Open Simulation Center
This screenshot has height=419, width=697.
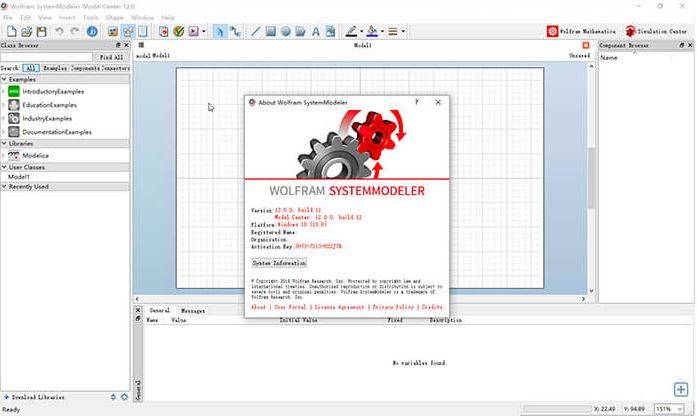coord(658,31)
